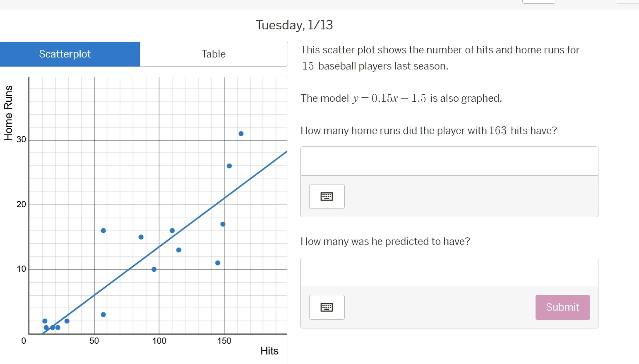This screenshot has width=639, height=364.
Task: Click the Hits axis label
Action: click(269, 351)
